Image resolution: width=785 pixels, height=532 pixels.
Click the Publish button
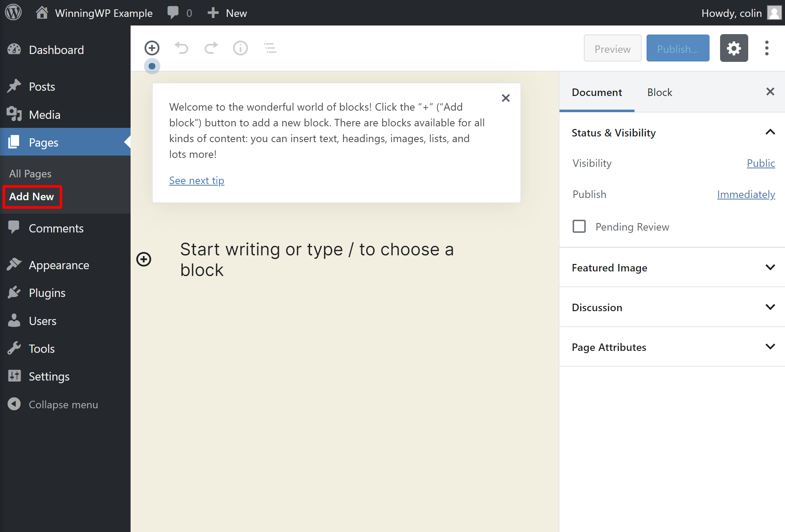click(x=677, y=48)
